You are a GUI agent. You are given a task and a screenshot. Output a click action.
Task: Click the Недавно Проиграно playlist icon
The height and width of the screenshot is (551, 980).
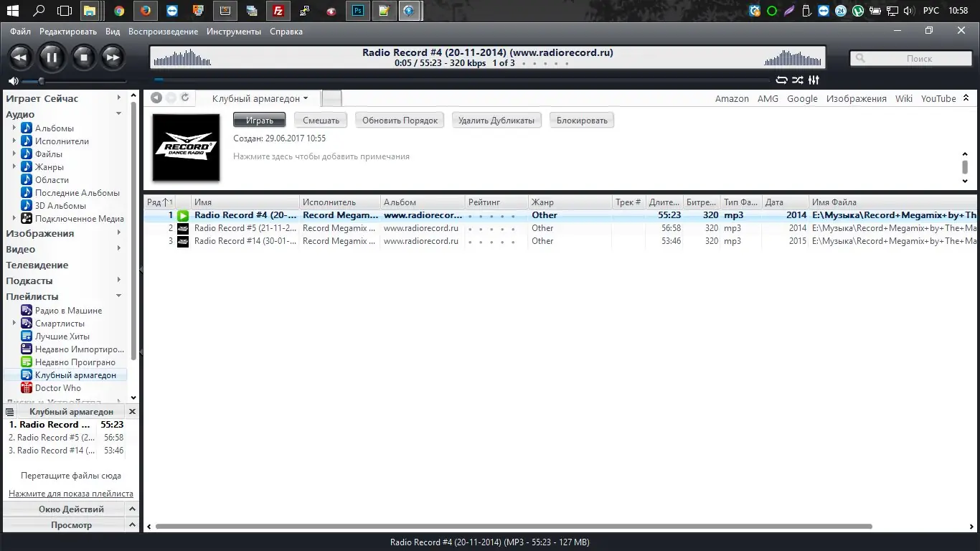coord(27,362)
